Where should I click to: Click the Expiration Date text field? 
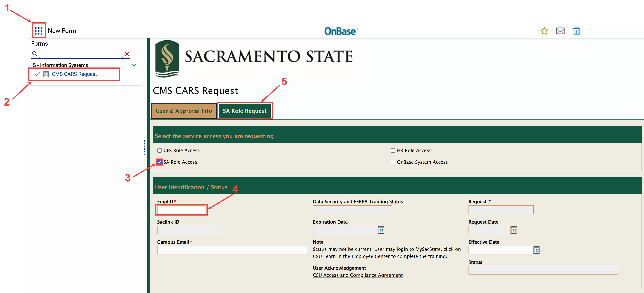345,230
